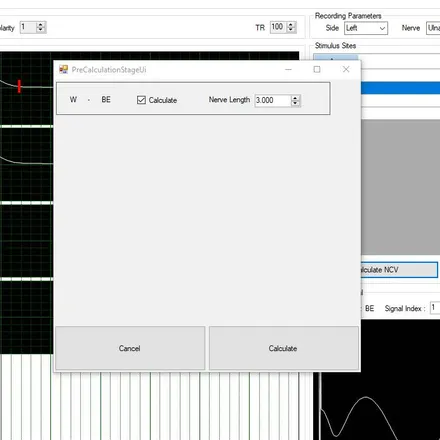Click the 'Signal Index :' label
440x440 pixels.
click(x=405, y=308)
